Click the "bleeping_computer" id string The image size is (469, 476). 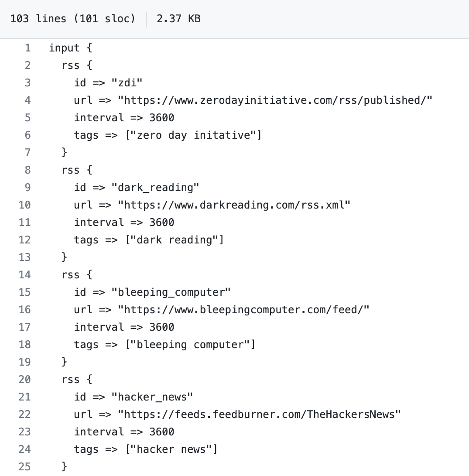(x=171, y=292)
